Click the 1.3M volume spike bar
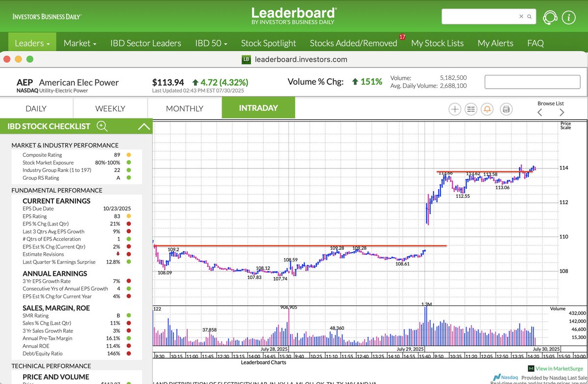Image resolution: width=588 pixels, height=384 pixels. tap(425, 325)
